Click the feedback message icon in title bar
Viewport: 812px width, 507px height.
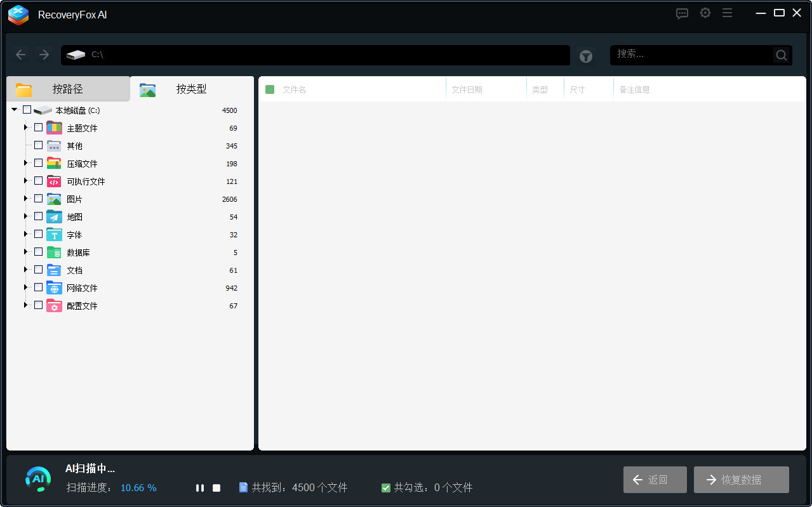(x=682, y=13)
